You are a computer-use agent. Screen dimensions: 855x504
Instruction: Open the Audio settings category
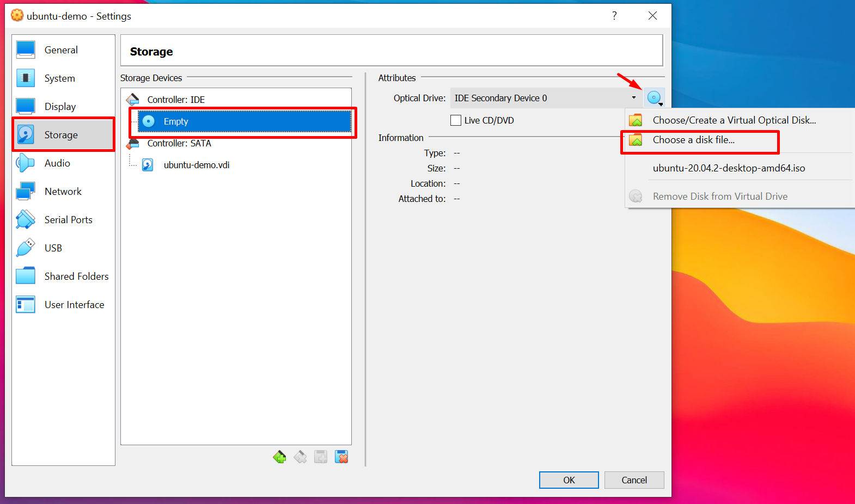coord(63,163)
